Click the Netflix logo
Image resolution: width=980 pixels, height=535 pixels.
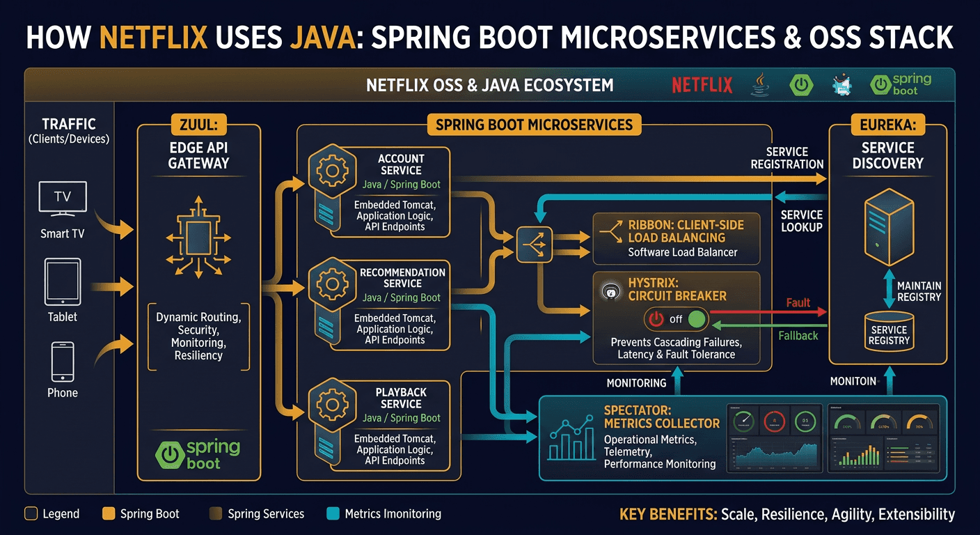(x=702, y=85)
